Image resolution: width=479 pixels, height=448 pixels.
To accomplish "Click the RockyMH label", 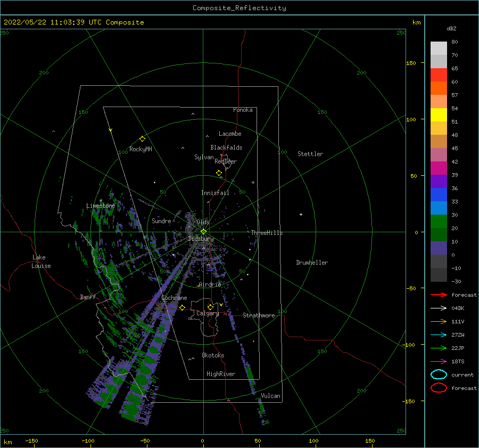I will coord(141,149).
